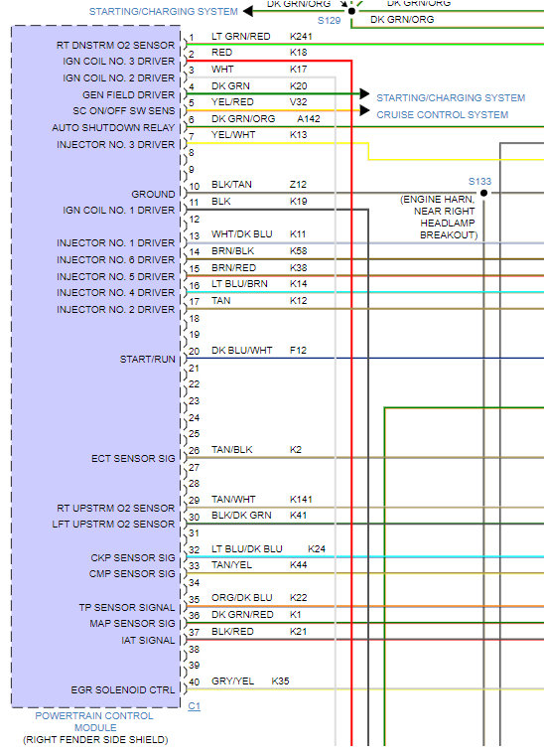Select the IGN COIL NO. 1 DRIVER label
This screenshot has height=756, width=544.
(118, 211)
